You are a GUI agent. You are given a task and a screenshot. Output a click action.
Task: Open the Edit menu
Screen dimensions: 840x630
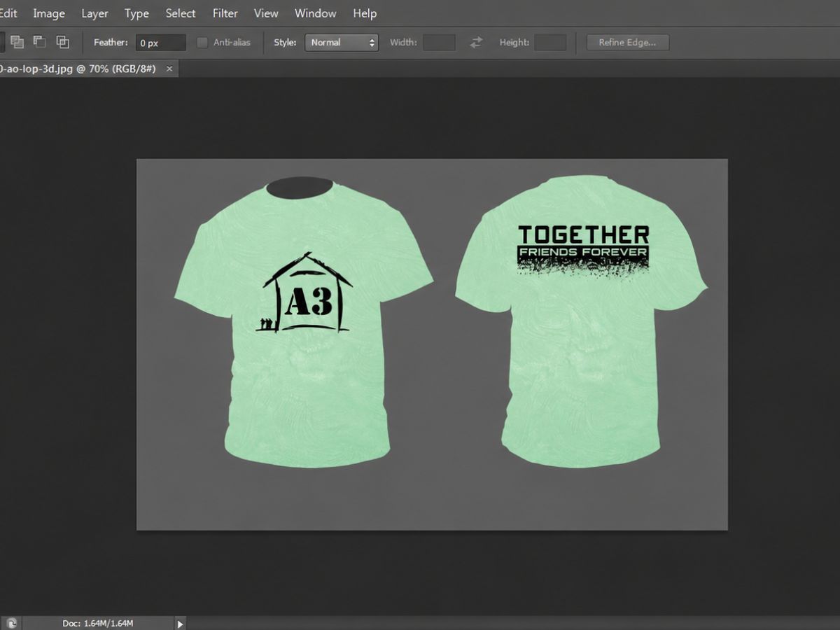(8, 13)
